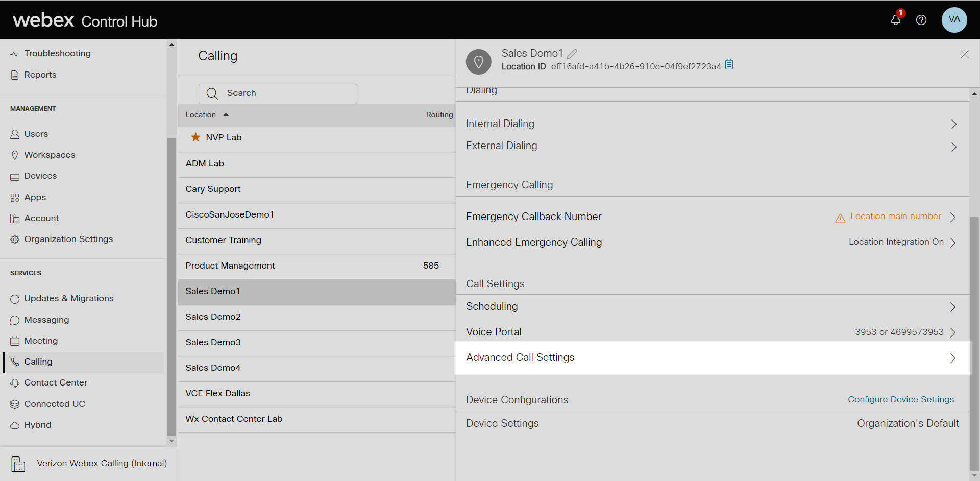Open Troubleshooting in the sidebar
This screenshot has height=481, width=980.
click(57, 54)
